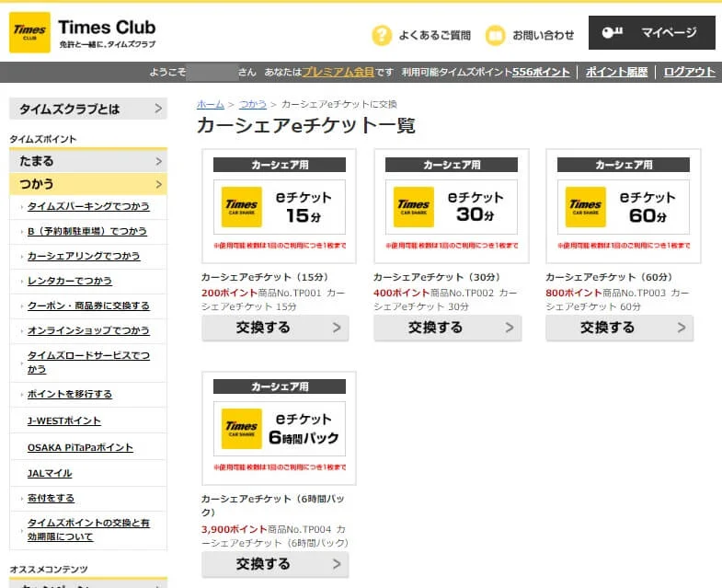The height and width of the screenshot is (588, 722).
Task: Click the 6時間パック eチケット thumbnail
Action: coord(279,428)
